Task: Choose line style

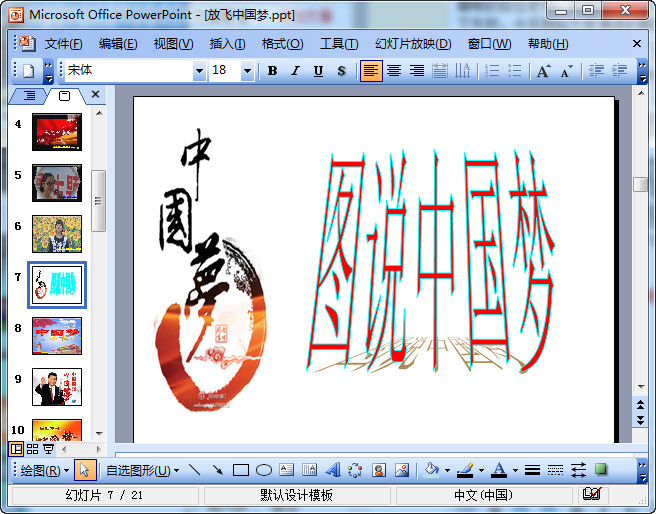Action: [532, 471]
